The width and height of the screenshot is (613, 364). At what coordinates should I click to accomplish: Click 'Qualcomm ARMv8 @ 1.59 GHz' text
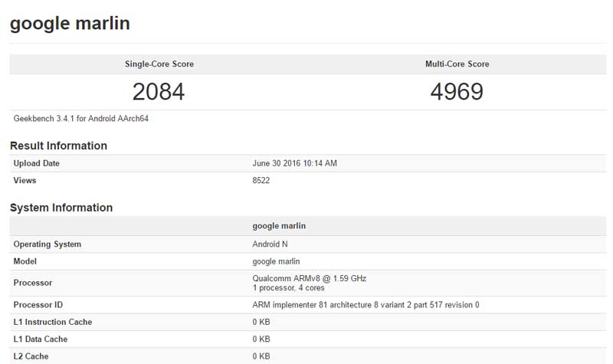(x=310, y=278)
